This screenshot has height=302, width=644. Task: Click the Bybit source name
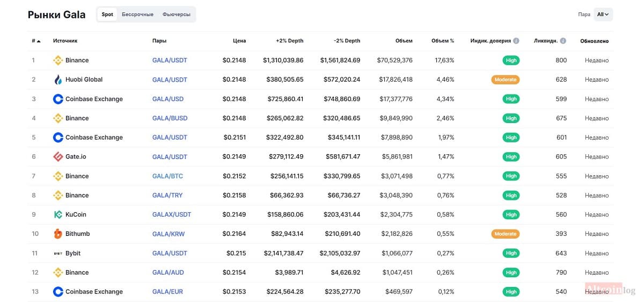pyautogui.click(x=73, y=253)
